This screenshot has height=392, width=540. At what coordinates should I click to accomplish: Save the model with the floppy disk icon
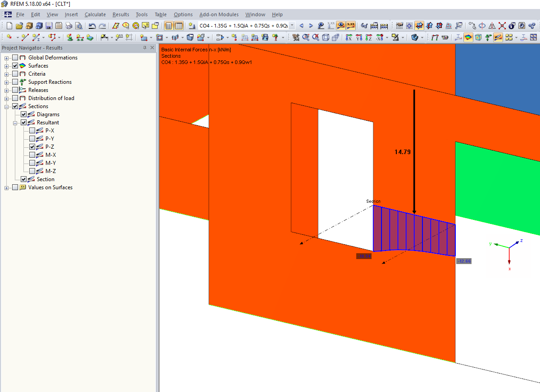coord(49,26)
